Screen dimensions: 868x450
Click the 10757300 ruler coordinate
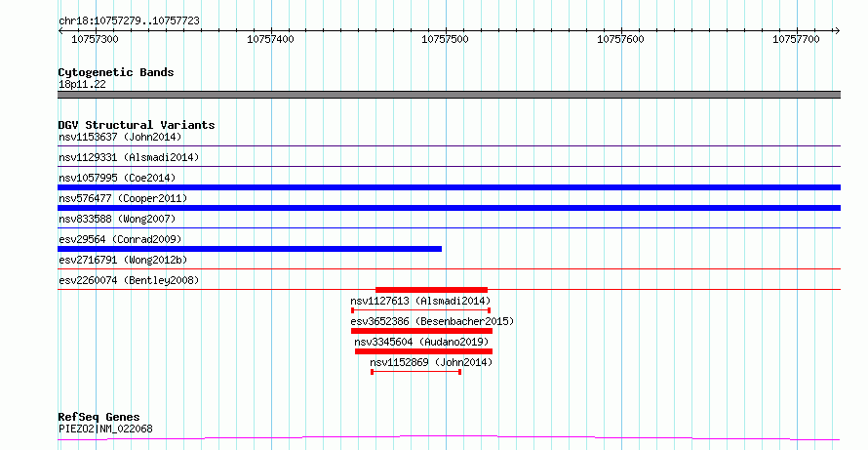coord(96,39)
